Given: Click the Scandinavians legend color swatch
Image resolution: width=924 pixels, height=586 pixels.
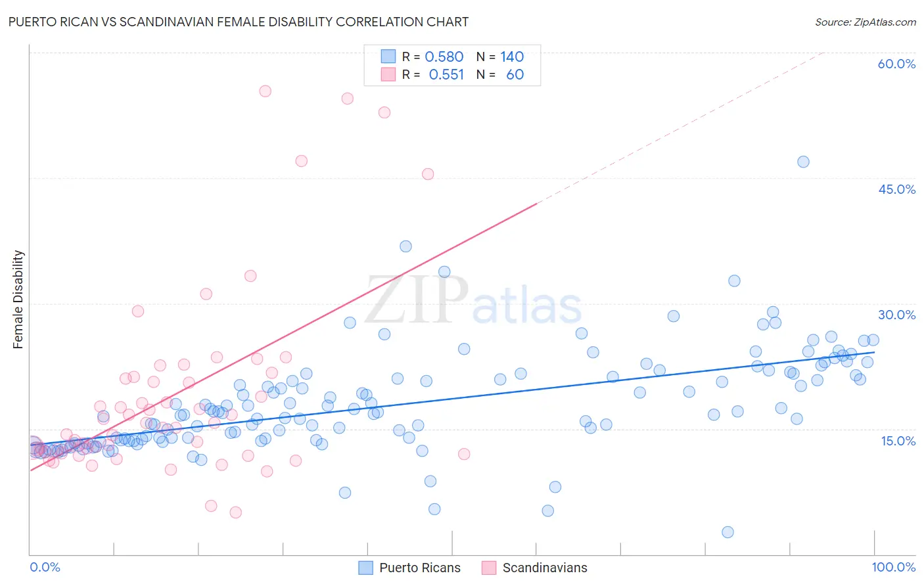Looking at the screenshot, I should click(489, 568).
